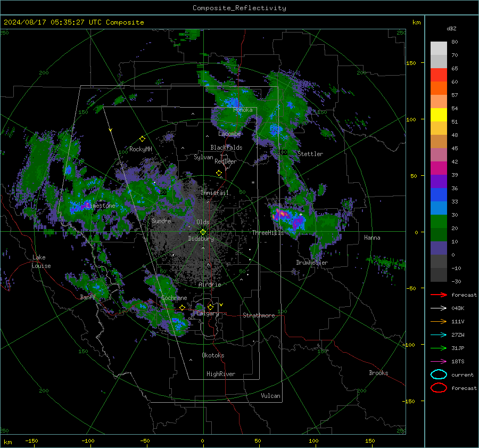Click the orange 111V arrow legend entry
Viewport: 479px width, 448px height.
439,321
